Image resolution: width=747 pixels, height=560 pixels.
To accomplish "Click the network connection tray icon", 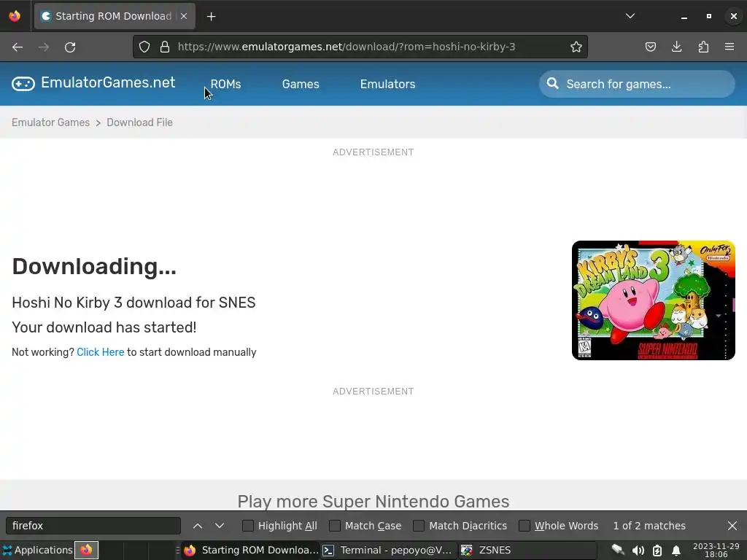I will (618, 550).
